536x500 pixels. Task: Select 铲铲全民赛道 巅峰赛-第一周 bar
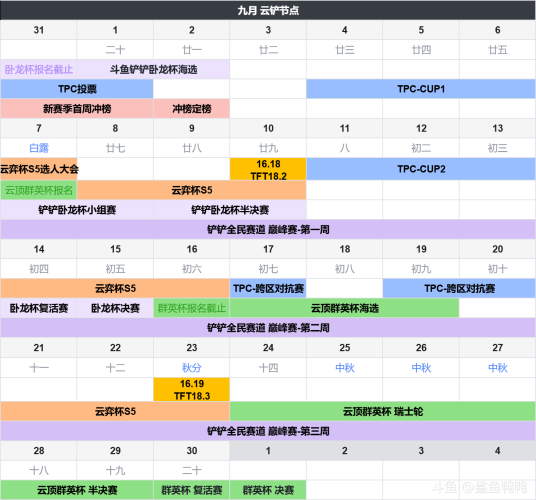click(x=268, y=229)
